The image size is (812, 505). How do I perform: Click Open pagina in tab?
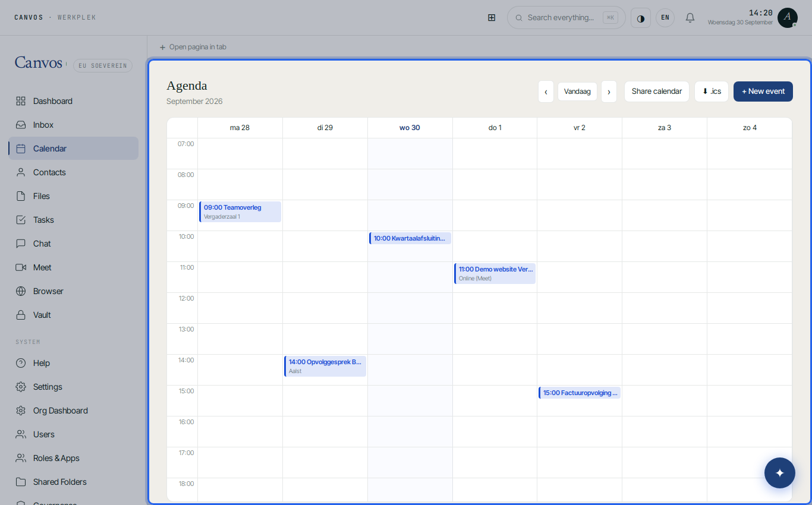tap(193, 47)
